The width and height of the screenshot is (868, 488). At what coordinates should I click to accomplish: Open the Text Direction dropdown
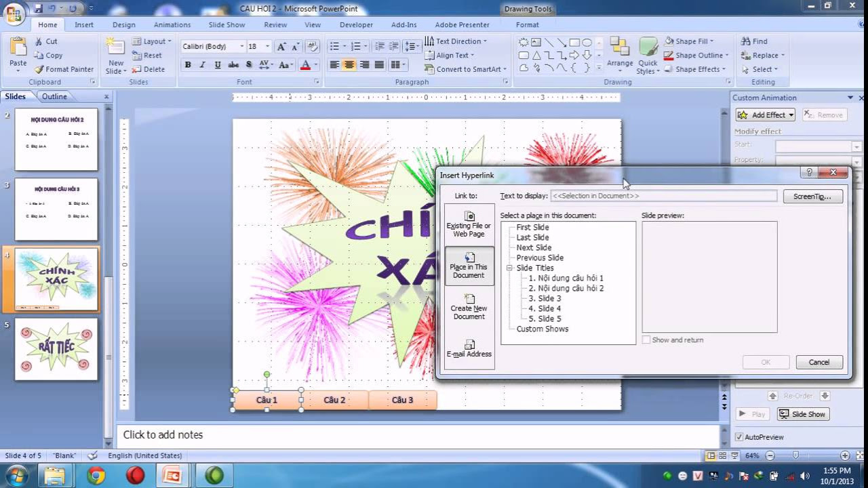tap(456, 41)
